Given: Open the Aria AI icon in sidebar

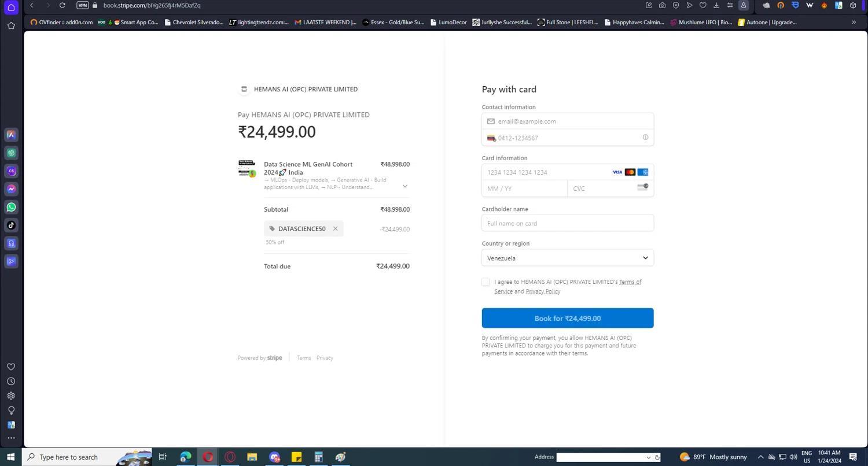Looking at the screenshot, I should click(x=11, y=135).
